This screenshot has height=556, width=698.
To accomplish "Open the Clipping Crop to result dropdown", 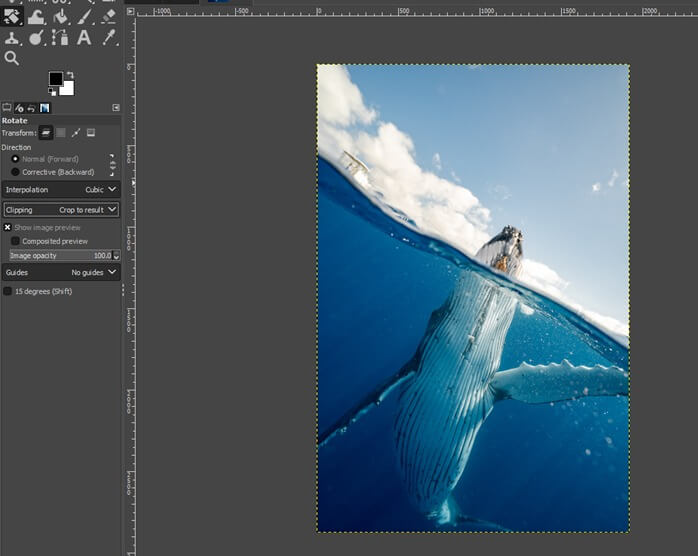I will point(61,210).
